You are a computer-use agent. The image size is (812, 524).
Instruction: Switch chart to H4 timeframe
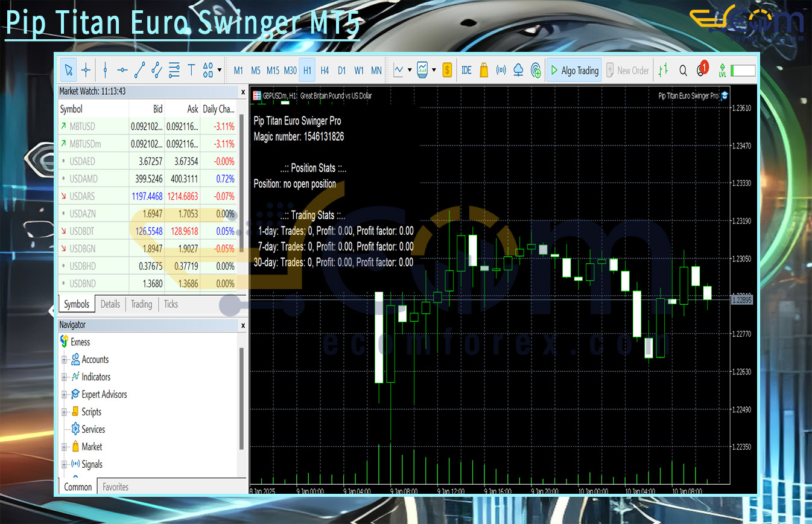click(x=325, y=71)
